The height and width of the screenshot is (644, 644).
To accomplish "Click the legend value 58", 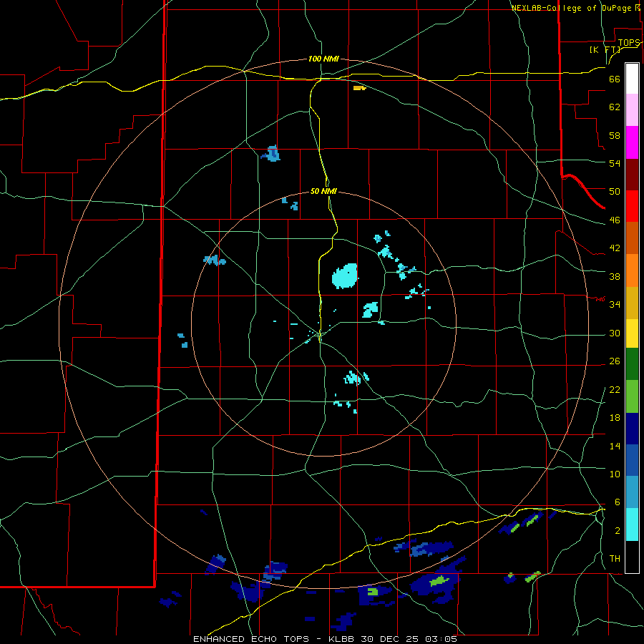I will coord(615,135).
